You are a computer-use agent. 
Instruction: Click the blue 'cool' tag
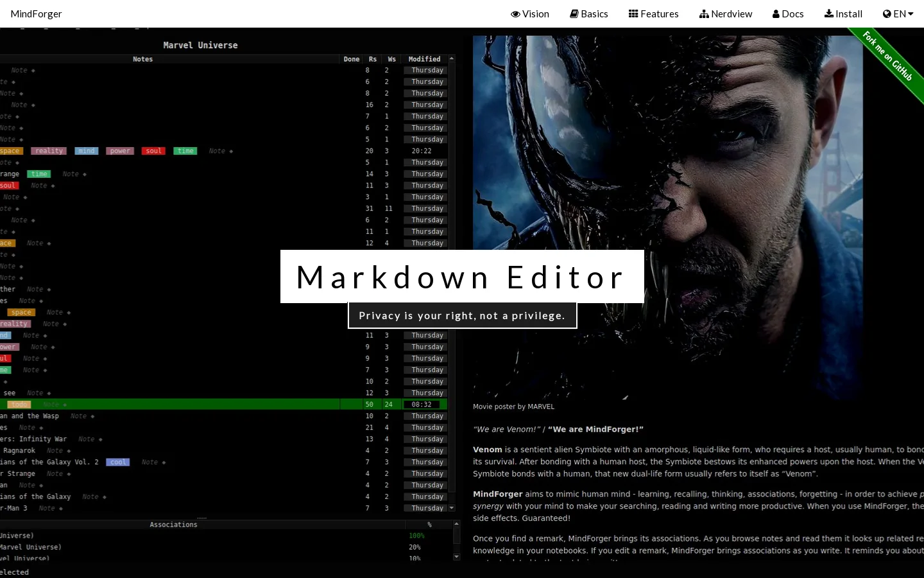[x=118, y=462]
